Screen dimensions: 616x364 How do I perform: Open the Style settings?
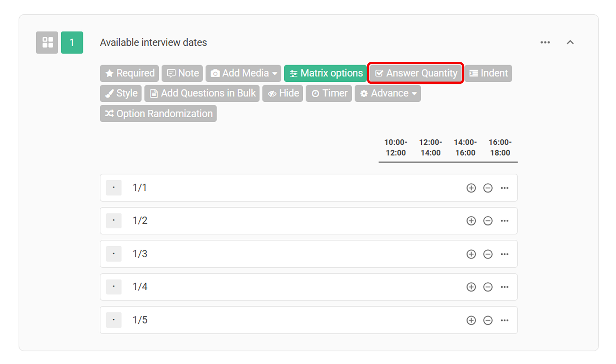tap(120, 93)
